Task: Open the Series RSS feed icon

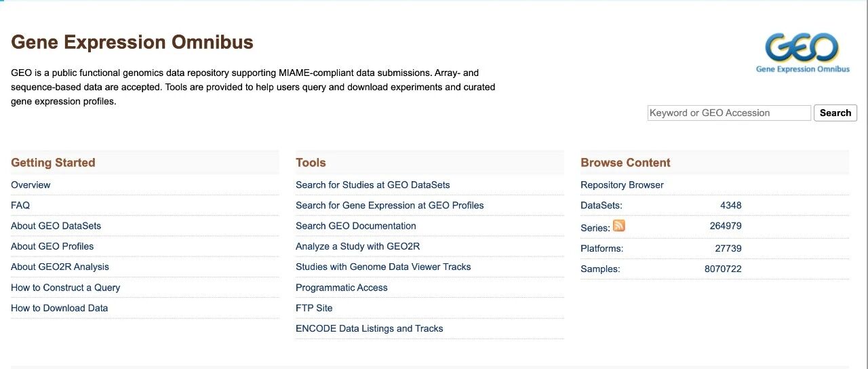Action: pyautogui.click(x=618, y=226)
